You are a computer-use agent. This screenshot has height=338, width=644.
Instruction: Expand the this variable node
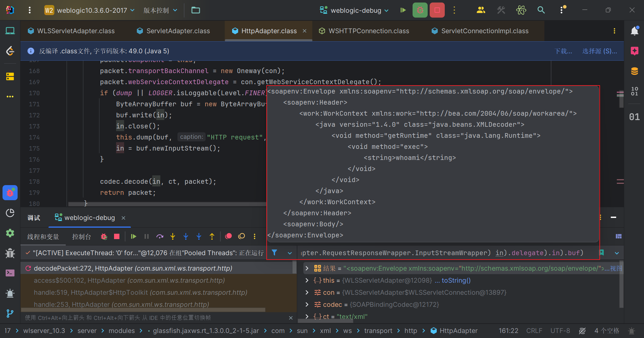click(x=307, y=280)
